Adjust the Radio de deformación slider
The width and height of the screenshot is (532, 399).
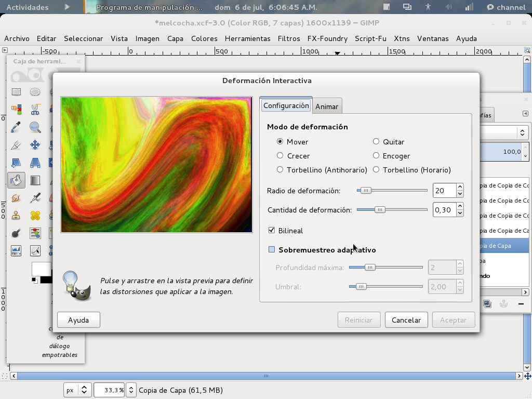(x=367, y=190)
